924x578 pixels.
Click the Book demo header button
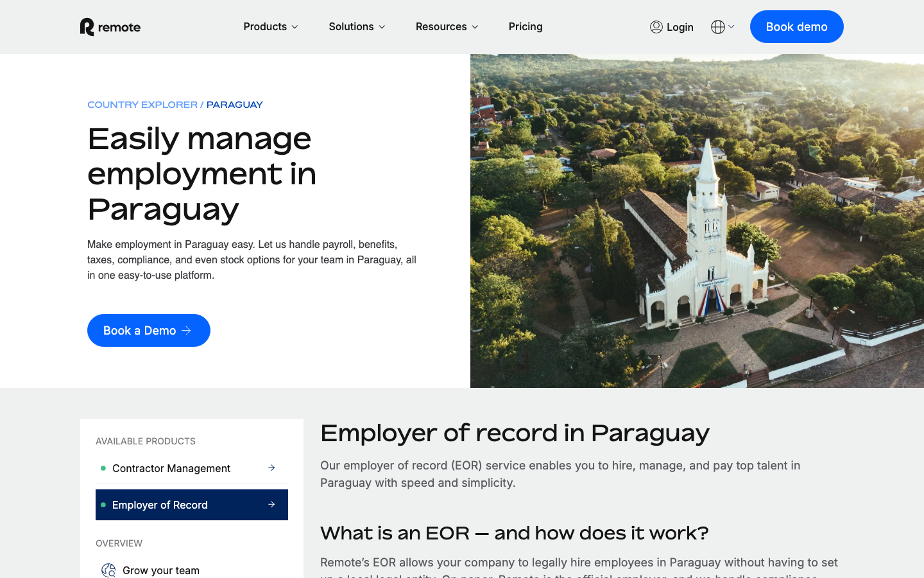click(797, 27)
